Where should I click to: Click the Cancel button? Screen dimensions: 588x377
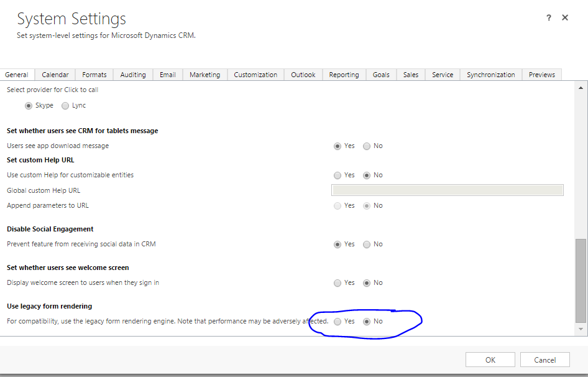coord(545,360)
